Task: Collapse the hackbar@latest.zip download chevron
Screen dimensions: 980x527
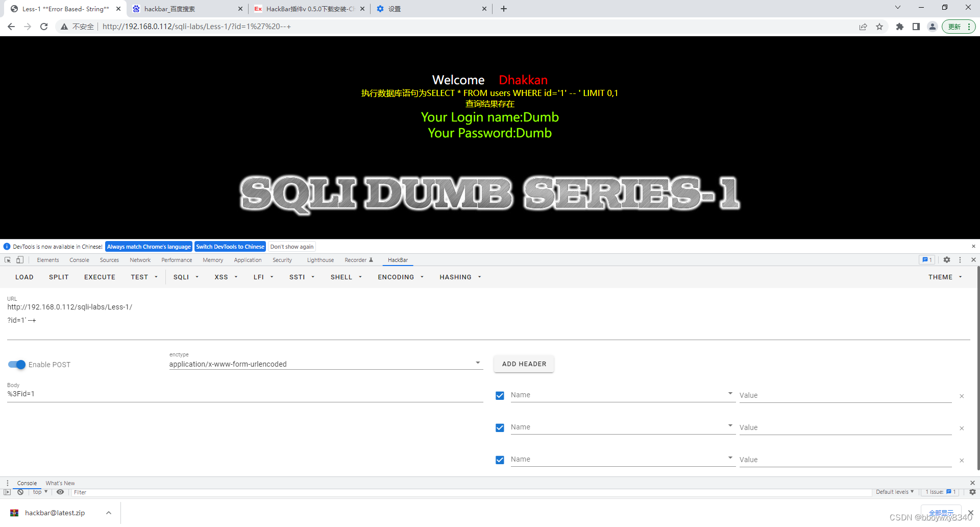Action: [108, 513]
